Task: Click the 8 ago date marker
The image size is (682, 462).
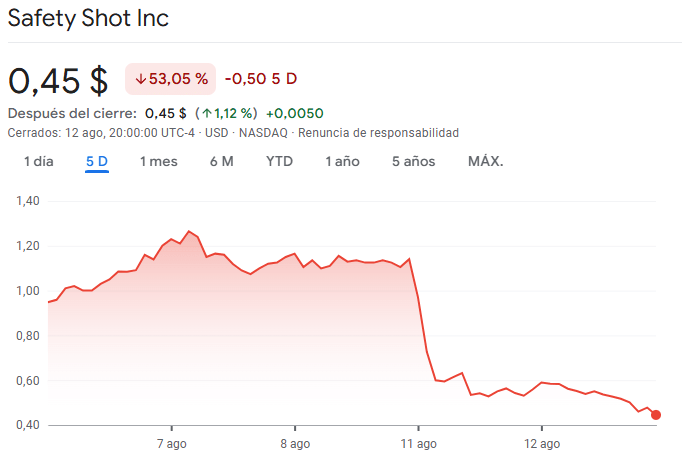Action: [x=295, y=443]
